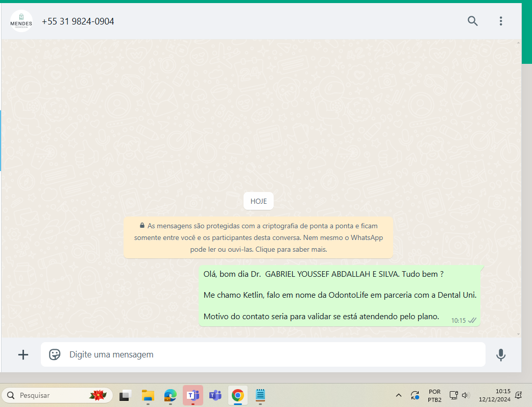Show hidden system tray icons
Viewport: 532px width, 407px height.
[x=399, y=395]
